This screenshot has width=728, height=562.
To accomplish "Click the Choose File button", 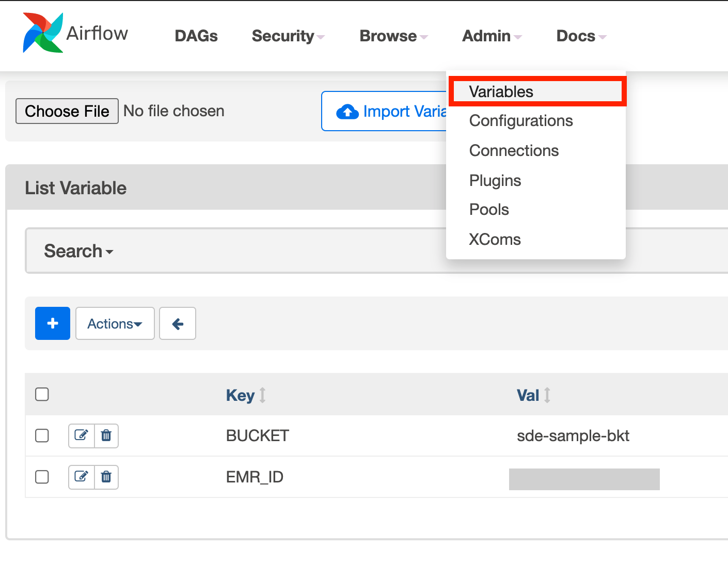I will point(67,111).
